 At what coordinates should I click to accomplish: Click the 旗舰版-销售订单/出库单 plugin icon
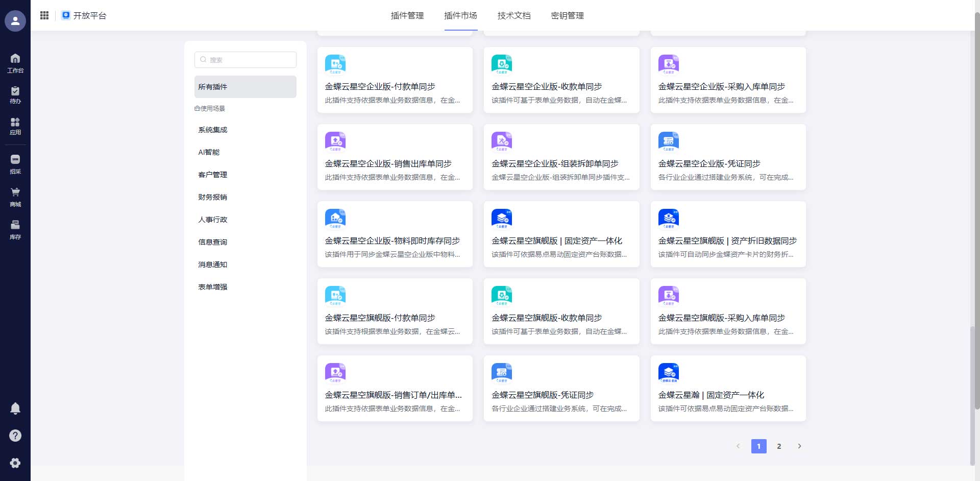(335, 373)
